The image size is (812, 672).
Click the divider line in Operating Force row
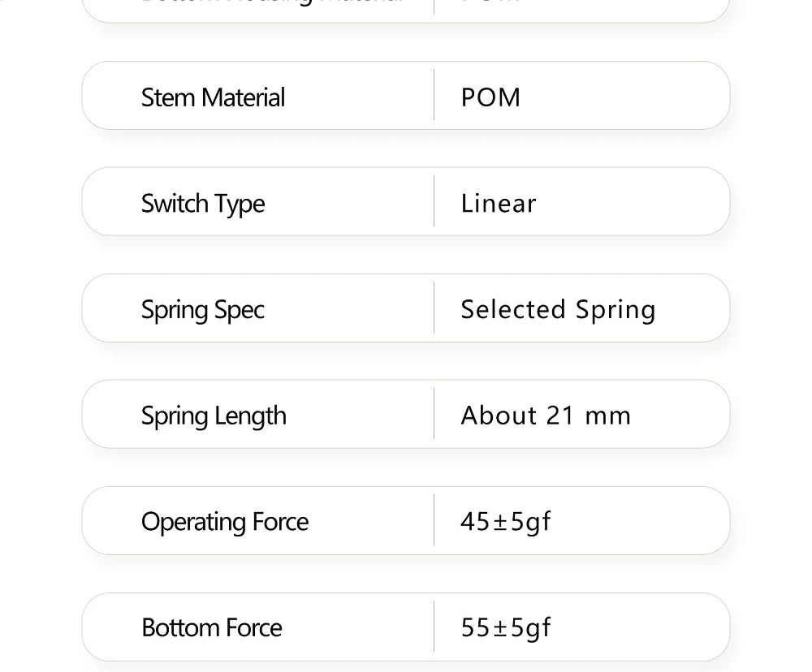point(434,520)
